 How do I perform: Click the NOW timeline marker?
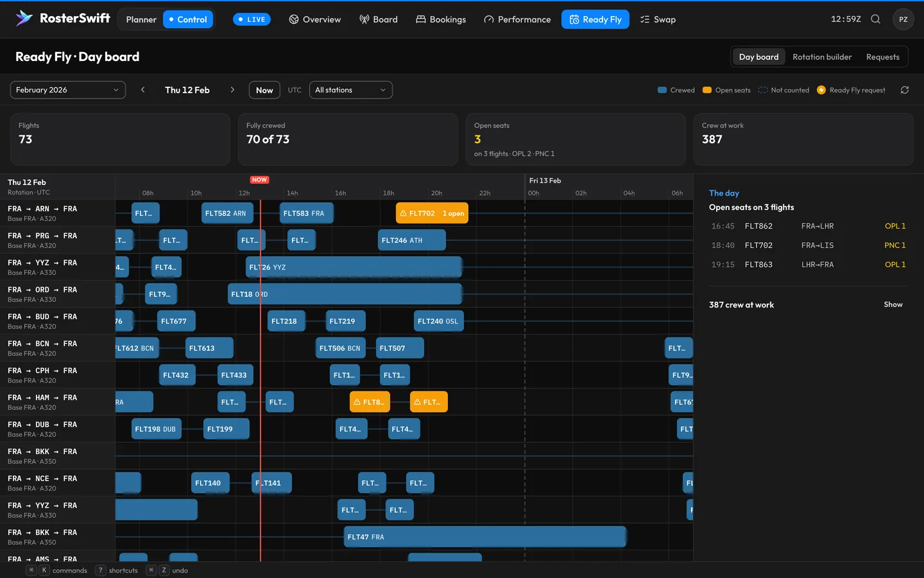(x=260, y=180)
